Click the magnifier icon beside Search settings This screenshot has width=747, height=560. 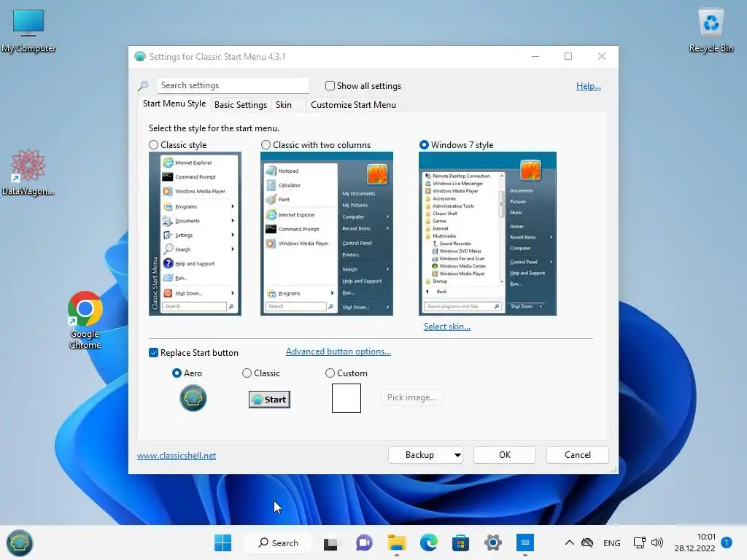click(143, 86)
